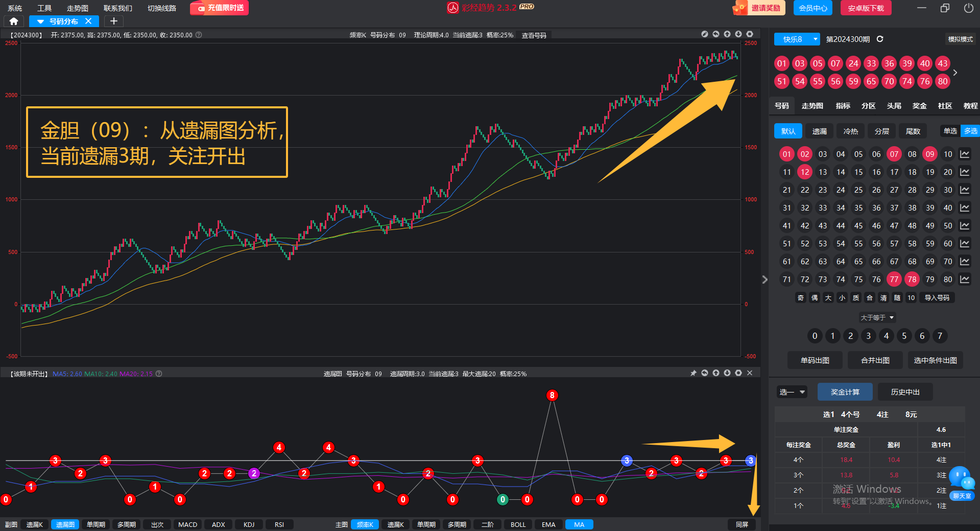Click the 模拟模式 label
The width and height of the screenshot is (980, 531).
[x=960, y=39]
